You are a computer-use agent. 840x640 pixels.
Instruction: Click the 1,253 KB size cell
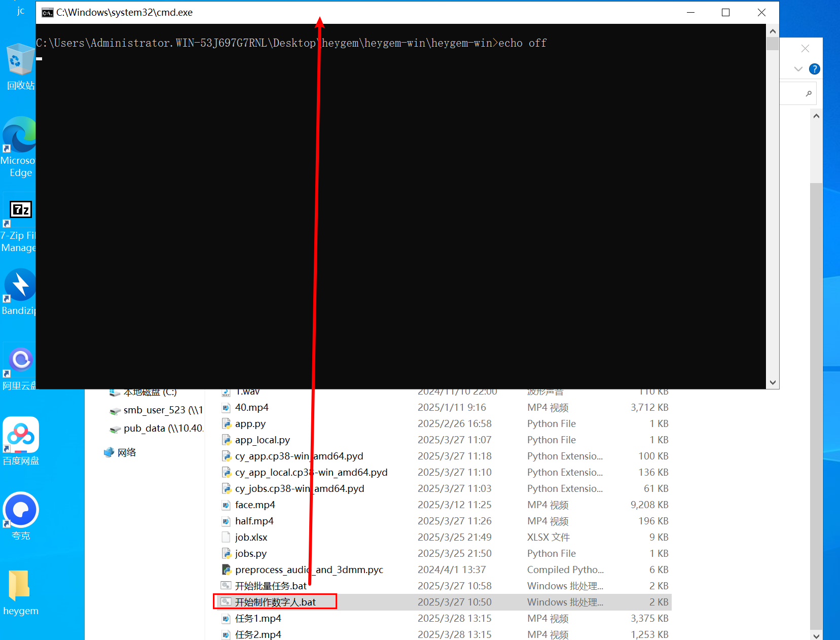pos(649,635)
